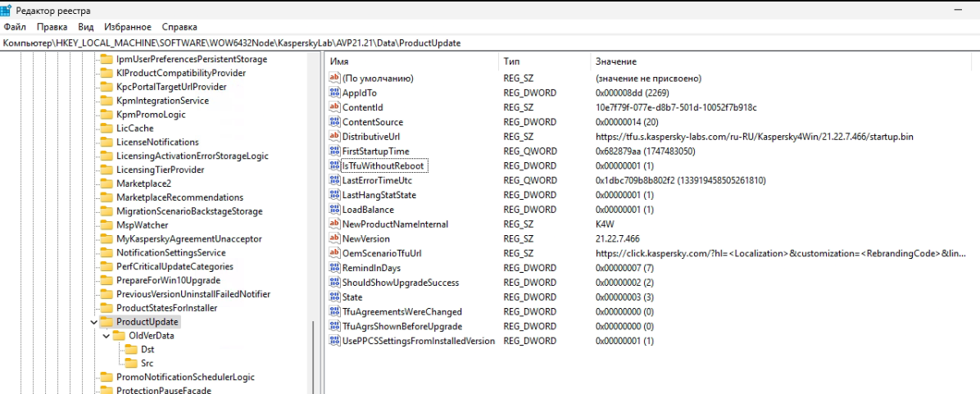Click the RemindInDays value icon
The height and width of the screenshot is (394, 980).
pyautogui.click(x=334, y=268)
